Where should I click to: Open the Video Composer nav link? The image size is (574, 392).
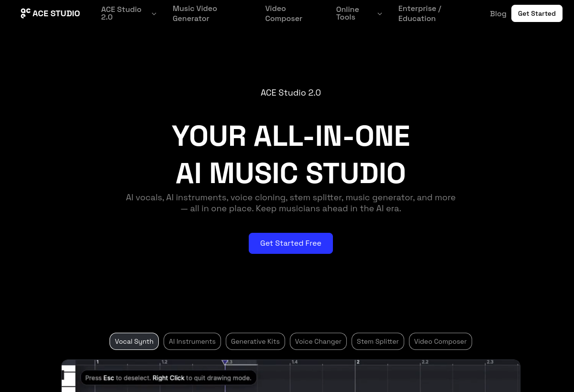pos(284,13)
